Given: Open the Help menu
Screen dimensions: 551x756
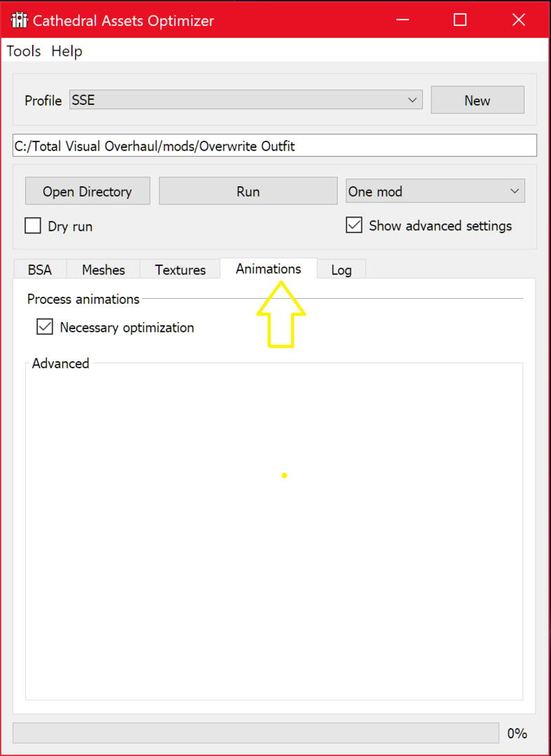Looking at the screenshot, I should 67,51.
